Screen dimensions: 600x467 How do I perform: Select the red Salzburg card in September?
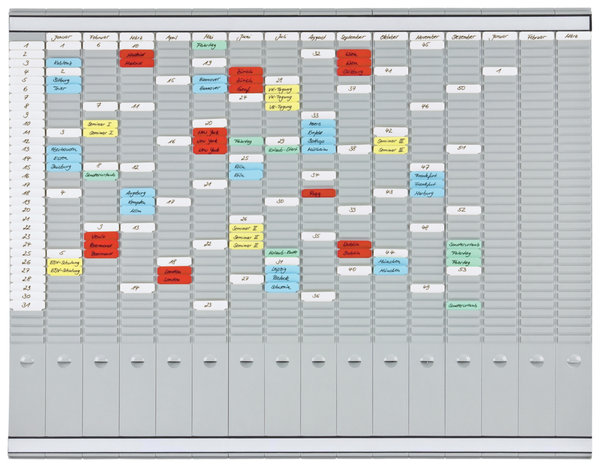tap(353, 71)
